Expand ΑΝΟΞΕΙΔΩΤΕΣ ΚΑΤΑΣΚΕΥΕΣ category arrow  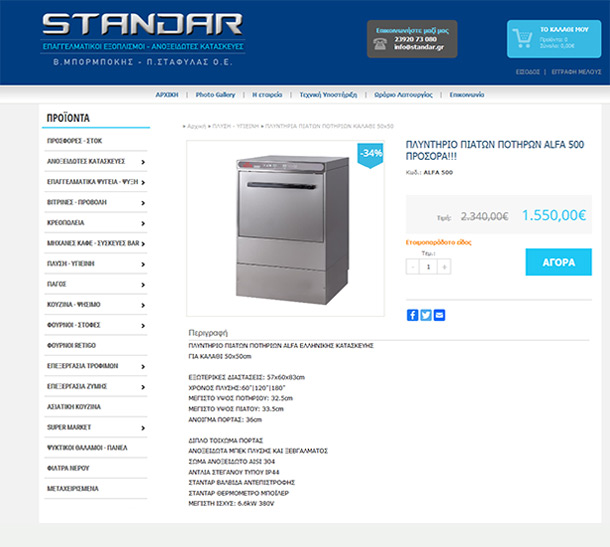point(143,162)
